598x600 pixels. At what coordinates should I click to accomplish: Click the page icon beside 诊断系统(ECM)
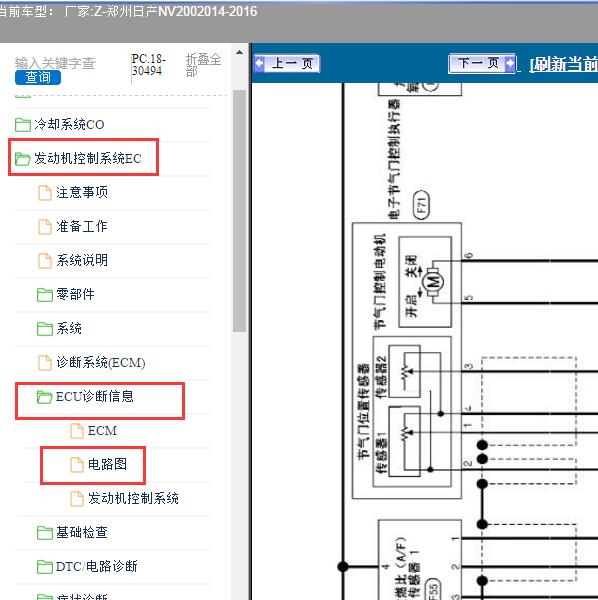[x=45, y=363]
